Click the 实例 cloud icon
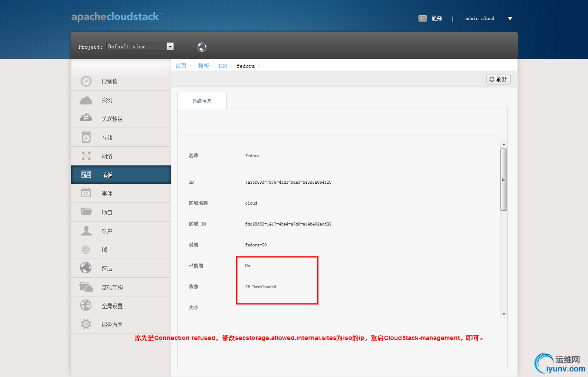Image resolution: width=588 pixels, height=377 pixels. pyautogui.click(x=86, y=100)
